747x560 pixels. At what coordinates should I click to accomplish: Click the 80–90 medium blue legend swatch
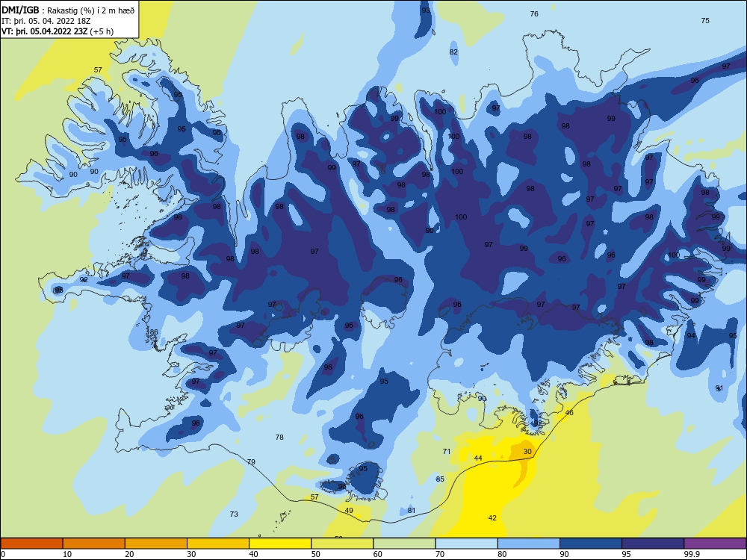tap(529, 544)
